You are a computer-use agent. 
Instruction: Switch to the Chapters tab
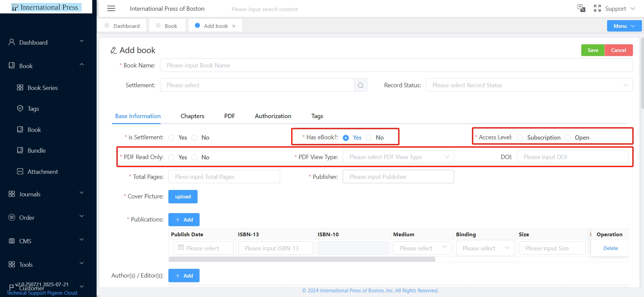click(192, 116)
